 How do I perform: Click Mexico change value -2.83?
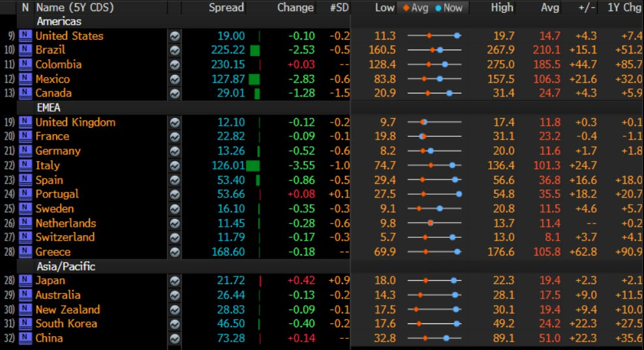[x=301, y=80]
